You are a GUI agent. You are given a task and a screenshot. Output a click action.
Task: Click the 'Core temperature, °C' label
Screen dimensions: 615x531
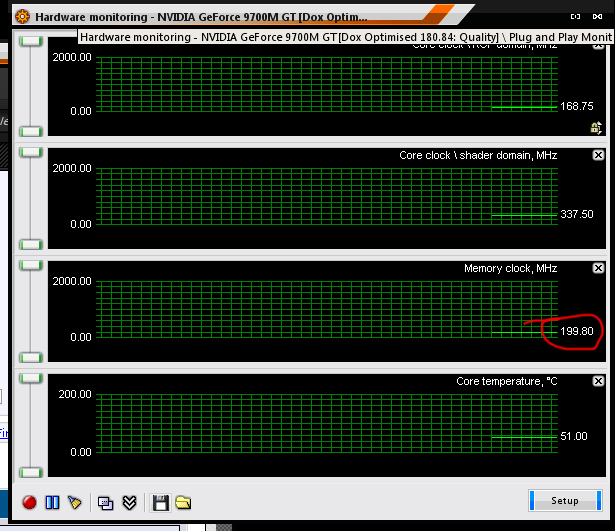click(x=507, y=381)
